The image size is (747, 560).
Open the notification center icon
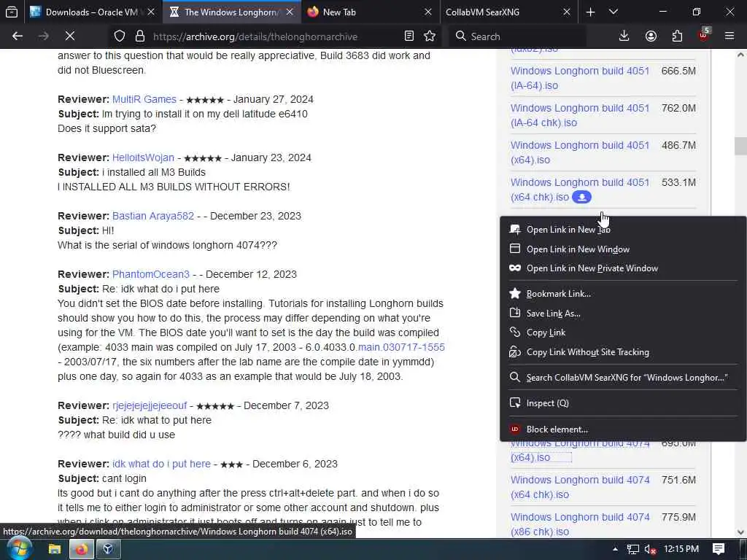(719, 549)
